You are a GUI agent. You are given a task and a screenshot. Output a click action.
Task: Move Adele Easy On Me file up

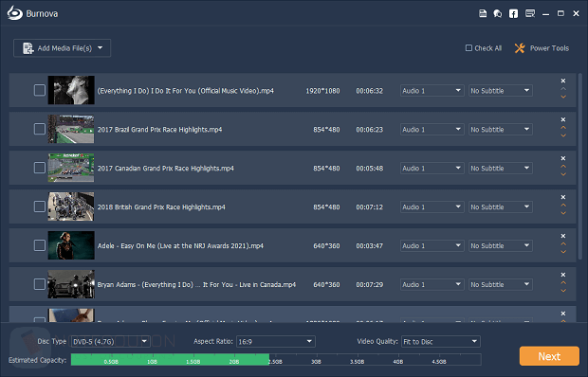click(x=563, y=243)
